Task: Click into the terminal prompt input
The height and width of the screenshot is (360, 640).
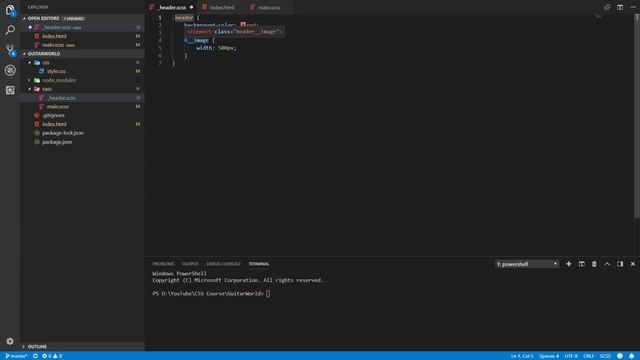Action: [x=268, y=293]
